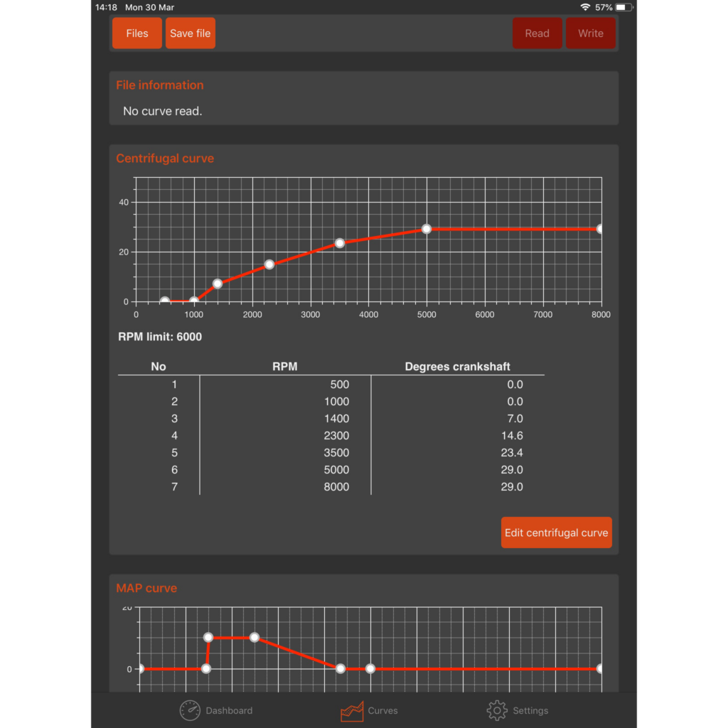Screen dimensions: 728x728
Task: Select the 3500 RPM point on centrifugal curve
Action: (x=340, y=243)
